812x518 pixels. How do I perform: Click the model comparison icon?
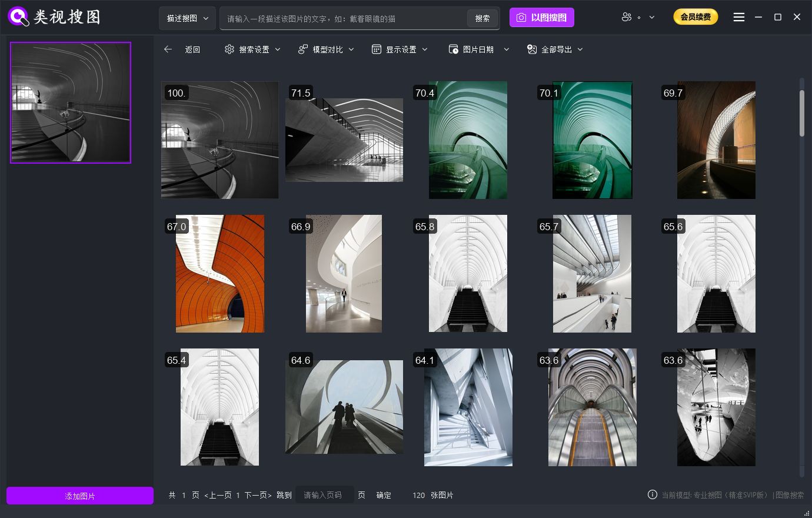pyautogui.click(x=303, y=49)
